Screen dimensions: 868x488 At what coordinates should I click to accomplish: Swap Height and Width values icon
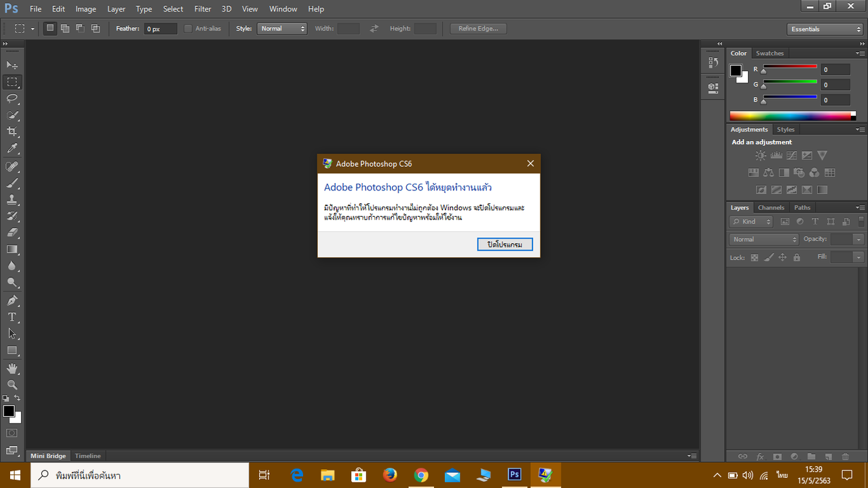tap(374, 28)
